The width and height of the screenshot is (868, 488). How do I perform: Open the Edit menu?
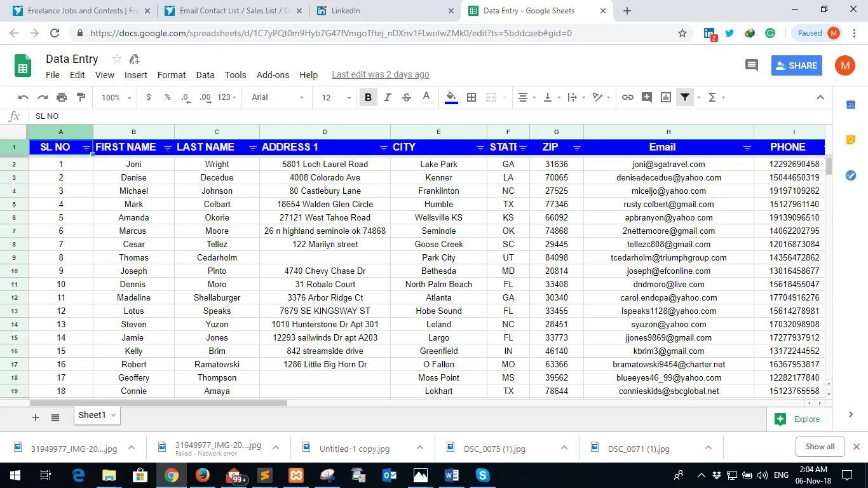(78, 75)
